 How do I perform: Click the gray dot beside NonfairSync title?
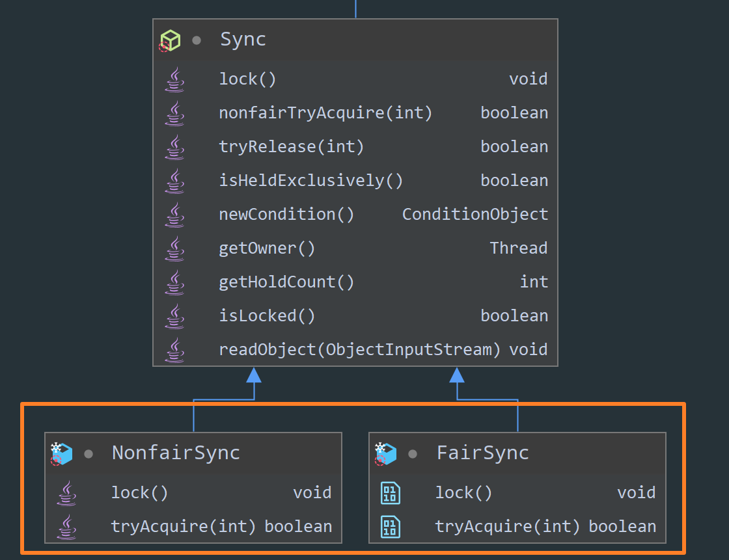pyautogui.click(x=89, y=453)
